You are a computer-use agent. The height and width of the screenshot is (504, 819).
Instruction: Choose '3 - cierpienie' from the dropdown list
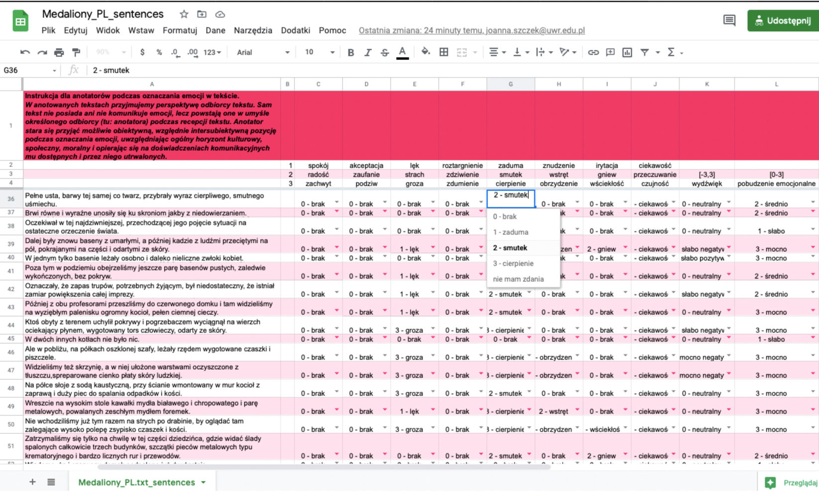513,263
